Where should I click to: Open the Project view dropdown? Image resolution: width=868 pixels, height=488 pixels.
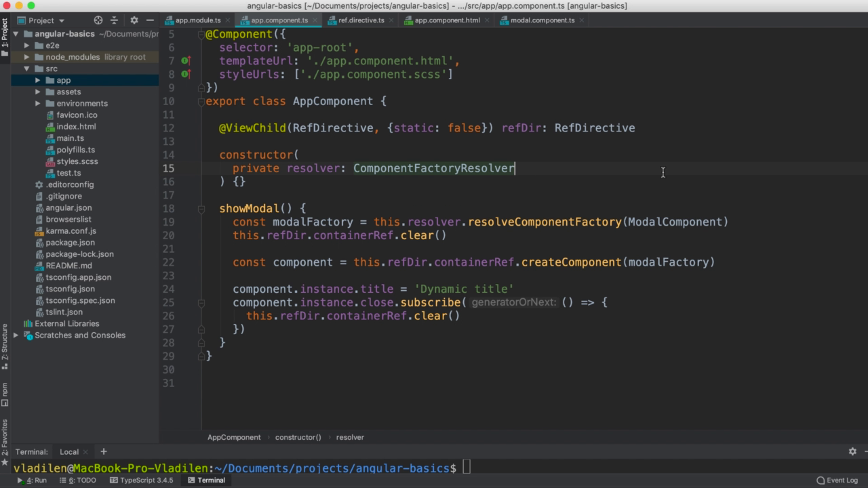point(41,20)
